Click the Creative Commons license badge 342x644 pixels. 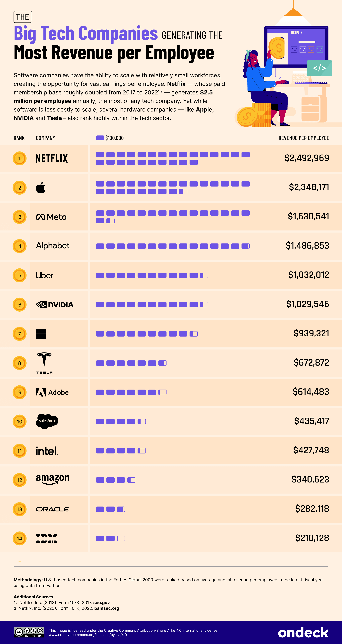tap(29, 632)
